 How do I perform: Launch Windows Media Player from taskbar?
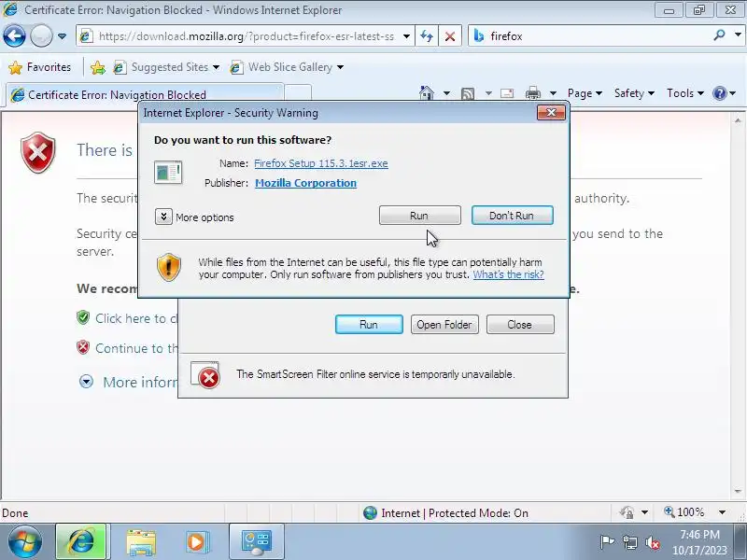tap(196, 542)
